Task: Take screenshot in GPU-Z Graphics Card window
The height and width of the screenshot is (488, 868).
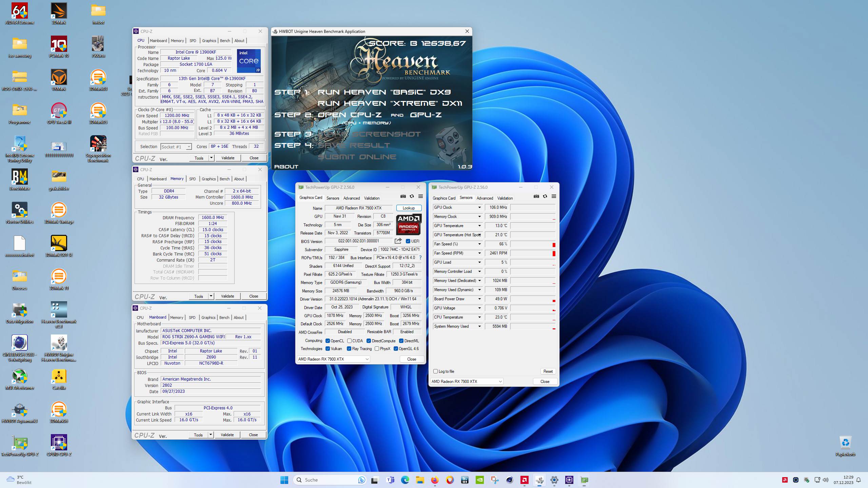Action: (403, 196)
